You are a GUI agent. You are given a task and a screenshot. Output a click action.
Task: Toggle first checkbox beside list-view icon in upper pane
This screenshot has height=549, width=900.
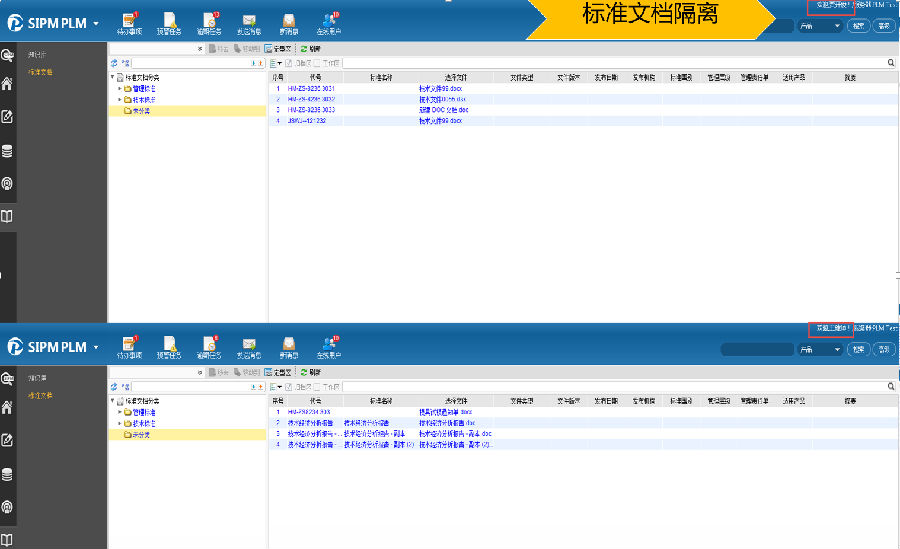click(290, 63)
